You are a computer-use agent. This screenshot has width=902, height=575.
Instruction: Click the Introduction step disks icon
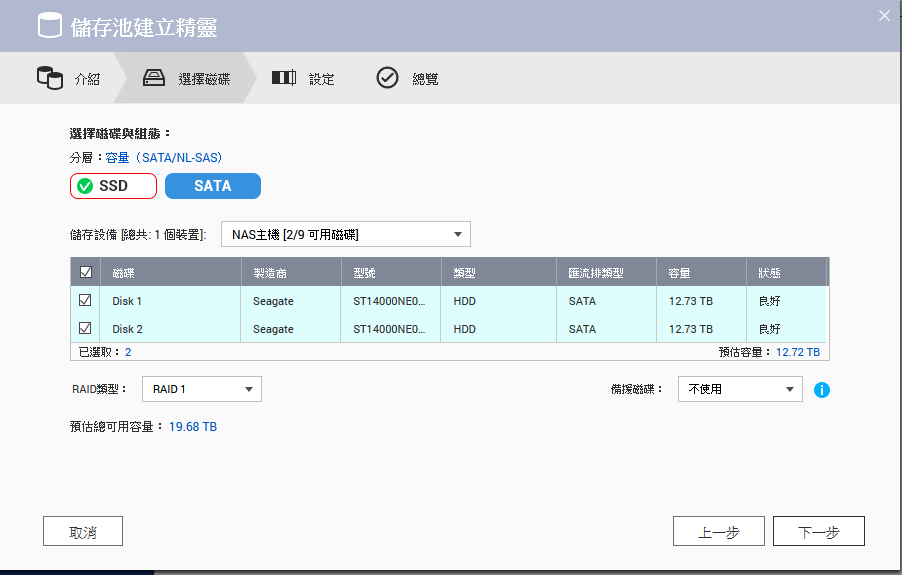coord(49,78)
